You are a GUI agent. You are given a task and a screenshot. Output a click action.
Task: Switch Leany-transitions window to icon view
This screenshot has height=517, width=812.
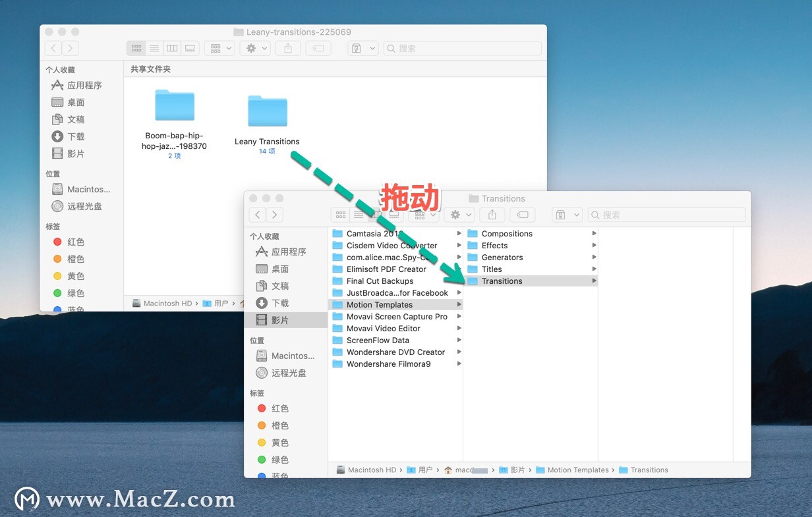point(136,48)
